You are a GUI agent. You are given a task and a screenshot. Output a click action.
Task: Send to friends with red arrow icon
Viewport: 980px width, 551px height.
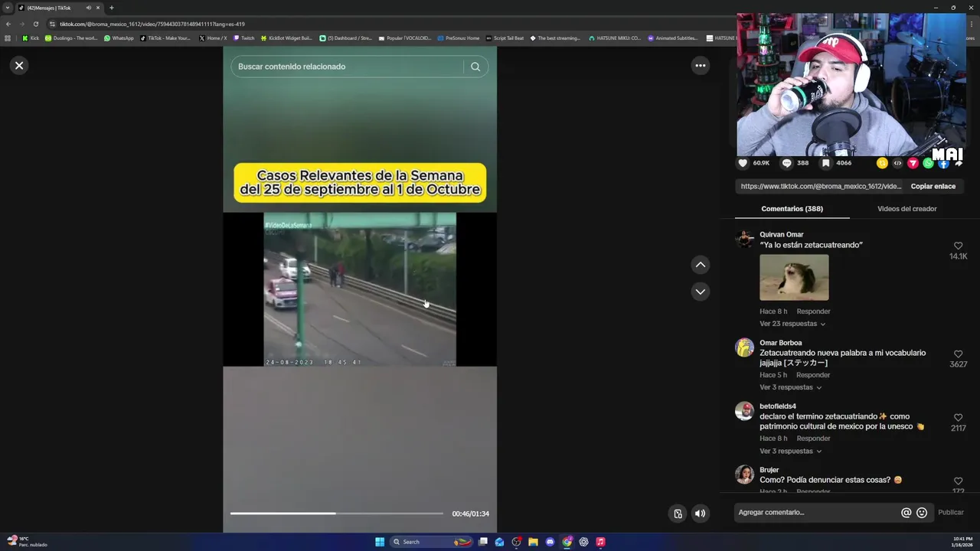point(913,163)
